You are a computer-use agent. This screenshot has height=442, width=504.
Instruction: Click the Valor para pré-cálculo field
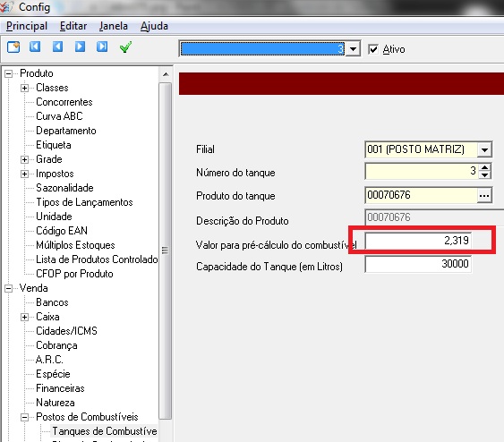pyautogui.click(x=418, y=241)
